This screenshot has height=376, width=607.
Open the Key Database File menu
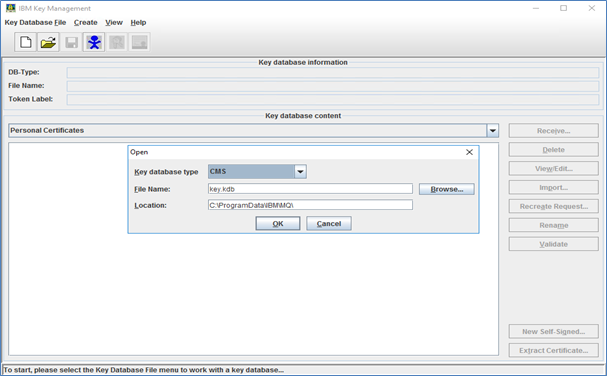tap(35, 22)
